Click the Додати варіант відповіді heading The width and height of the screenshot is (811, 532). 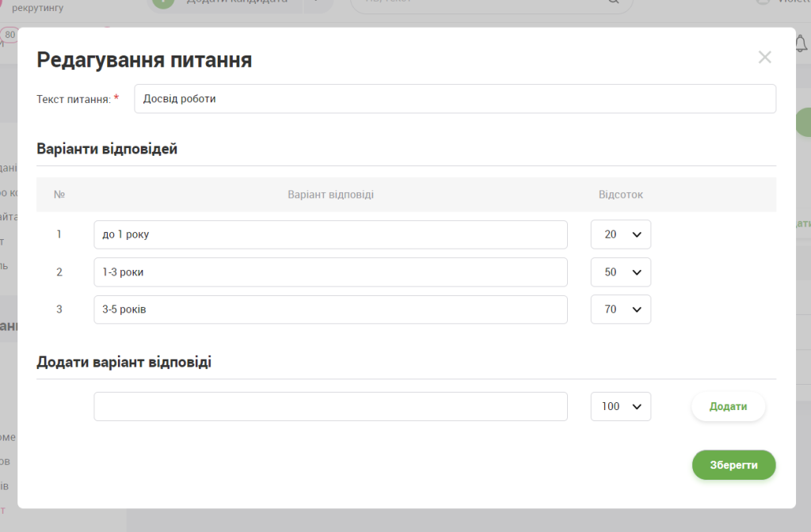[124, 362]
